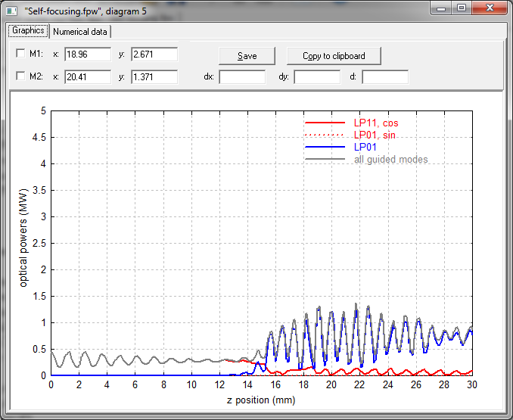Screen dimensions: 513x420
Task: Maximize the diagram 5 window
Action: (x=462, y=8)
